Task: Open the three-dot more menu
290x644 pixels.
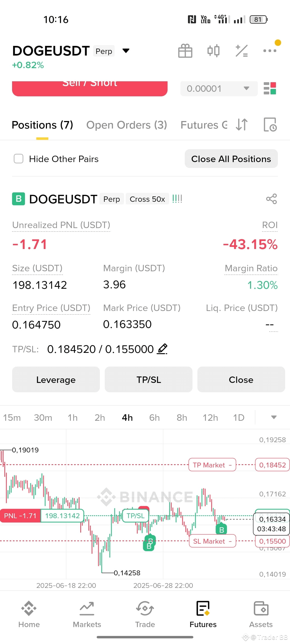Action: 270,50
